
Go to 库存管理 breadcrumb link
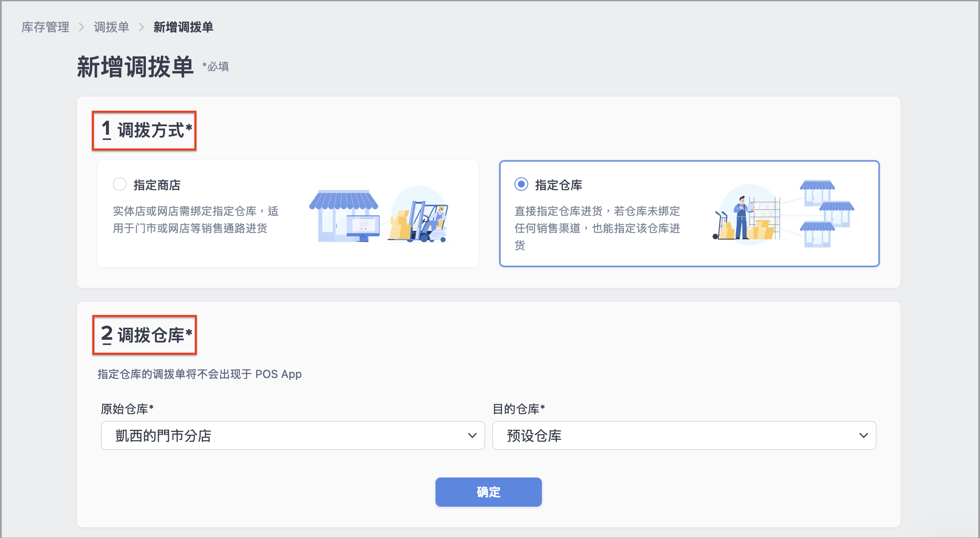tap(45, 27)
